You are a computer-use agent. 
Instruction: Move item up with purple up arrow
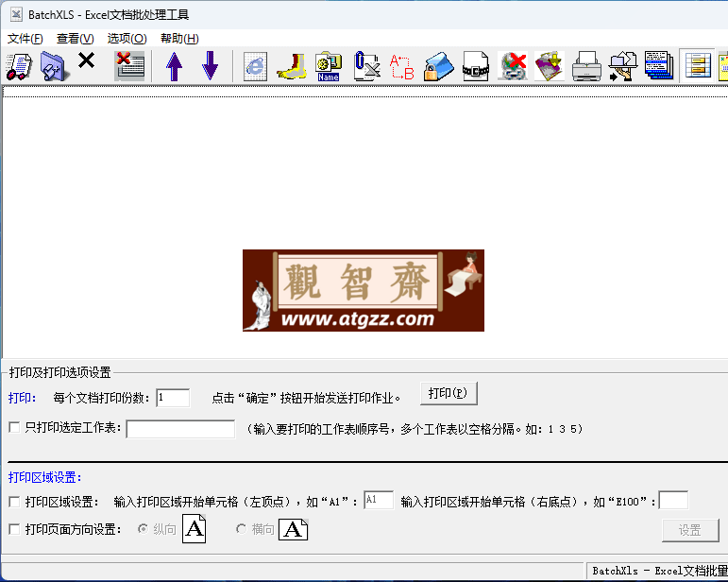pos(174,66)
